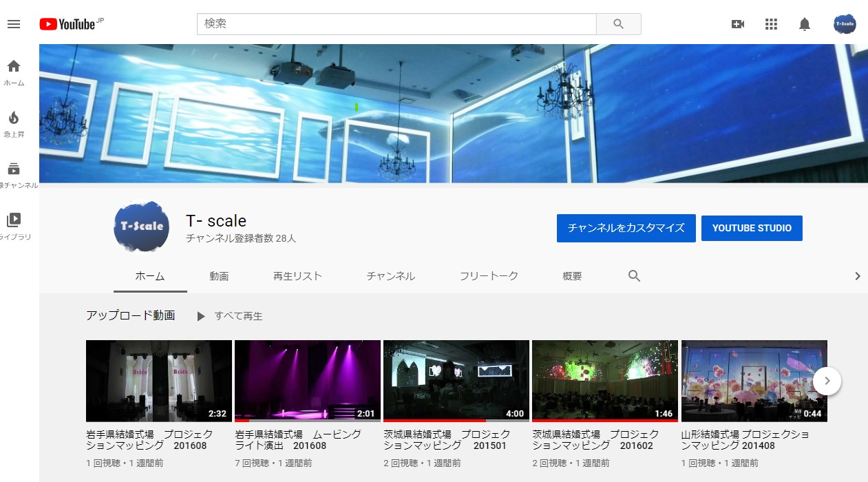The image size is (868, 482).
Task: Switch to the 再生リスト tab
Action: tap(297, 276)
